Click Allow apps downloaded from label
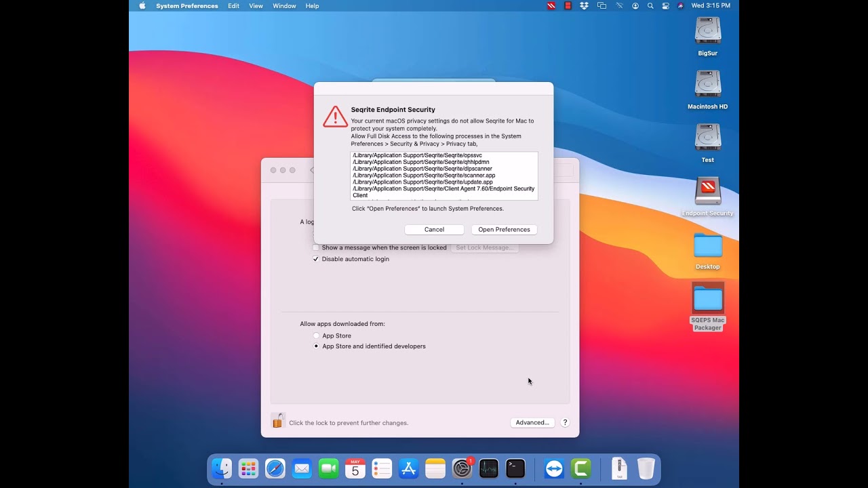This screenshot has width=868, height=488. 342,324
